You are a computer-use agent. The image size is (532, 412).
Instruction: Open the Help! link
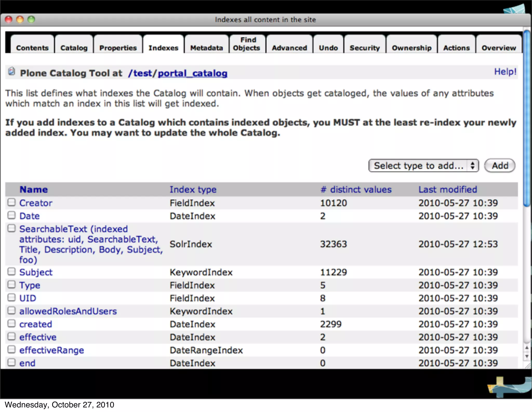point(505,72)
